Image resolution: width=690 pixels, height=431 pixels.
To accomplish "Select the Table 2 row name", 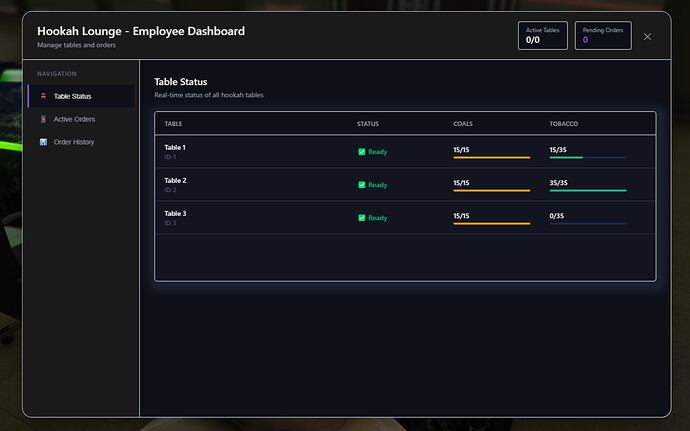I will [x=175, y=180].
